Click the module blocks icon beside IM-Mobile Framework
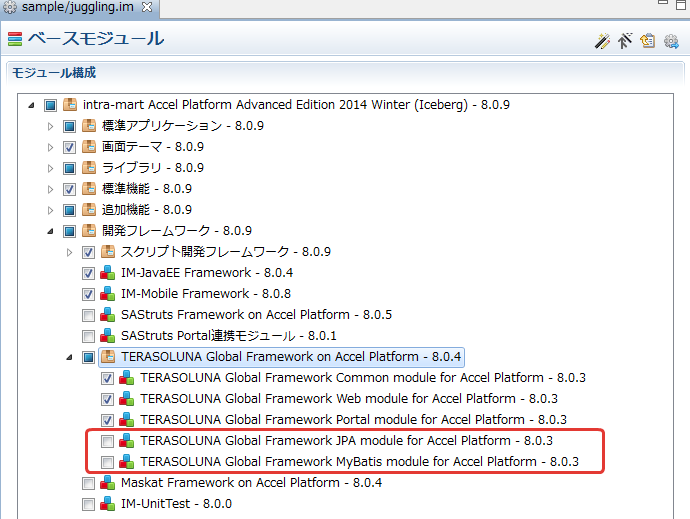690x519 pixels. [108, 294]
